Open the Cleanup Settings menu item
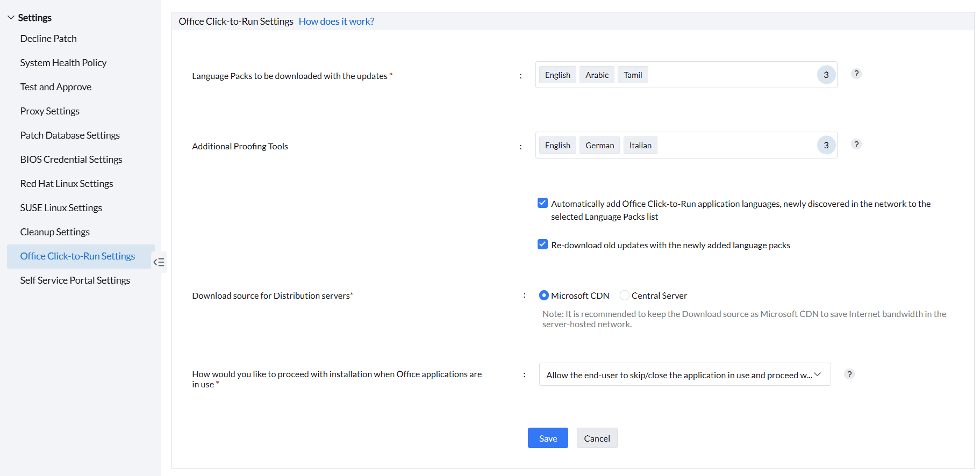The width and height of the screenshot is (980, 476). coord(55,232)
